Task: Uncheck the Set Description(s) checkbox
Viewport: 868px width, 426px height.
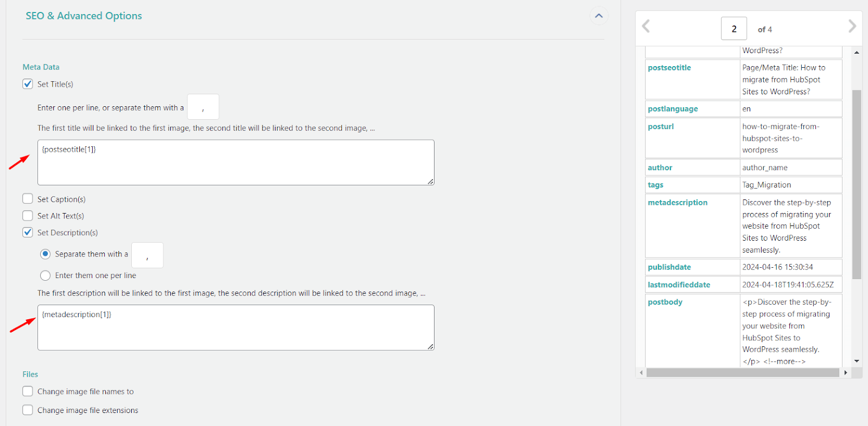Action: pyautogui.click(x=28, y=233)
